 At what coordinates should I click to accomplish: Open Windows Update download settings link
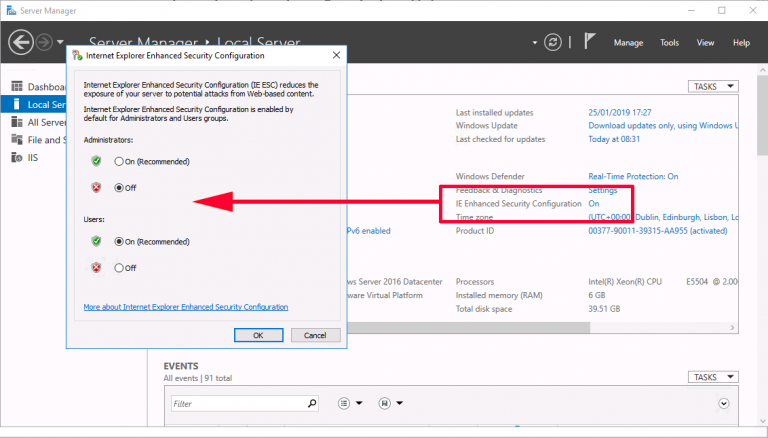663,126
